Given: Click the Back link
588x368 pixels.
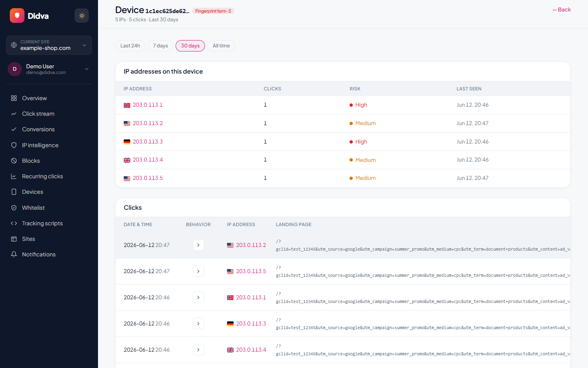Looking at the screenshot, I should [x=561, y=9].
